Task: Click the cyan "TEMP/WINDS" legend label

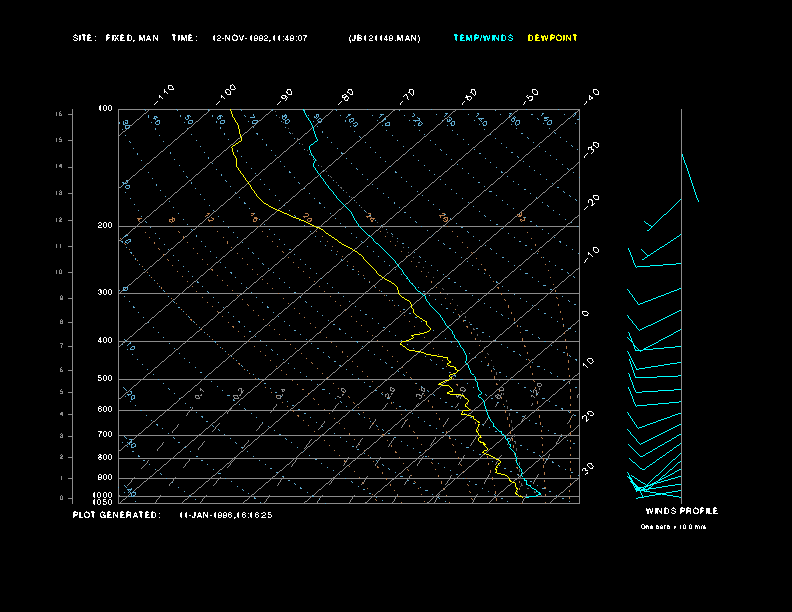Action: pyautogui.click(x=483, y=38)
